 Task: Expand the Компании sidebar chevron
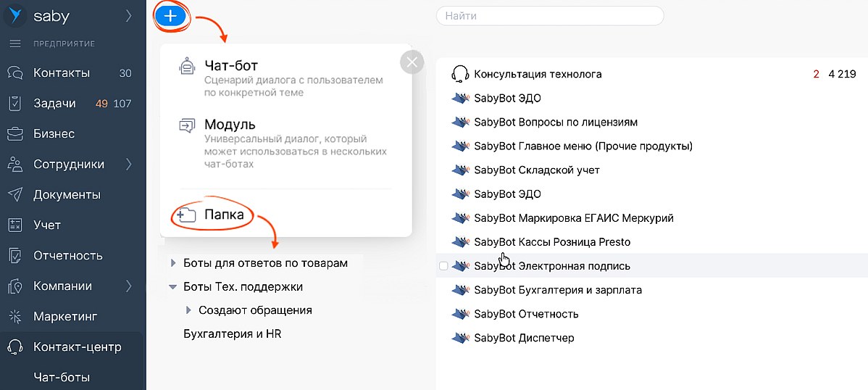(128, 286)
